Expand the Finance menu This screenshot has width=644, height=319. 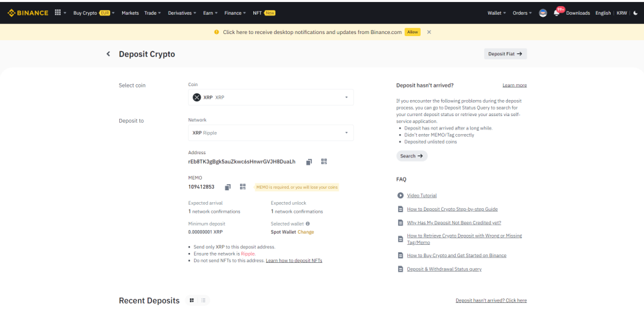coord(235,13)
